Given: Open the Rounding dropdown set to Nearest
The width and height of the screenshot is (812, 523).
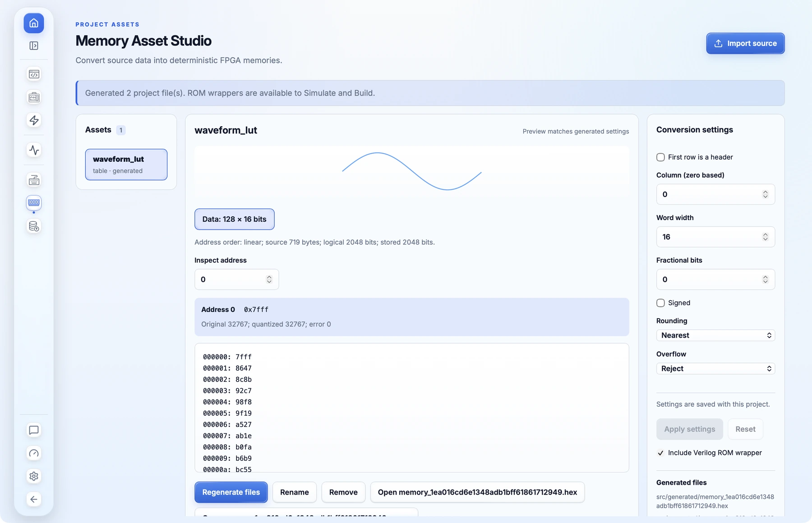Looking at the screenshot, I should [715, 335].
